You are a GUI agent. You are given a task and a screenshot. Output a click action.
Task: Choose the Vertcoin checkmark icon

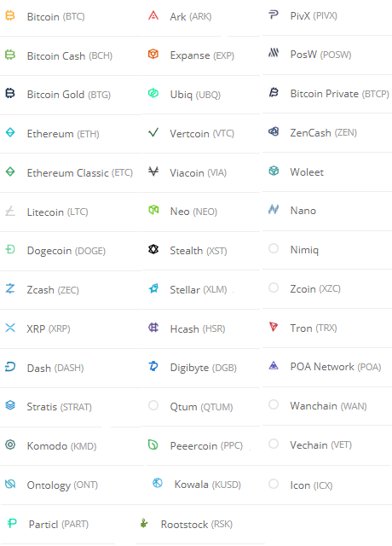coord(153,133)
